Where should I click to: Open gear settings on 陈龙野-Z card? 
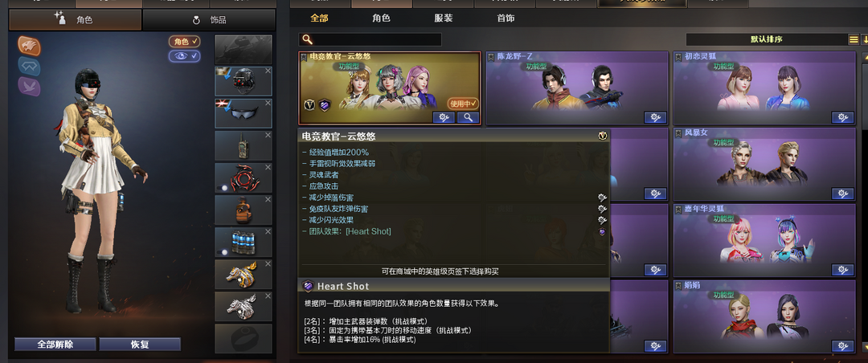[x=656, y=117]
